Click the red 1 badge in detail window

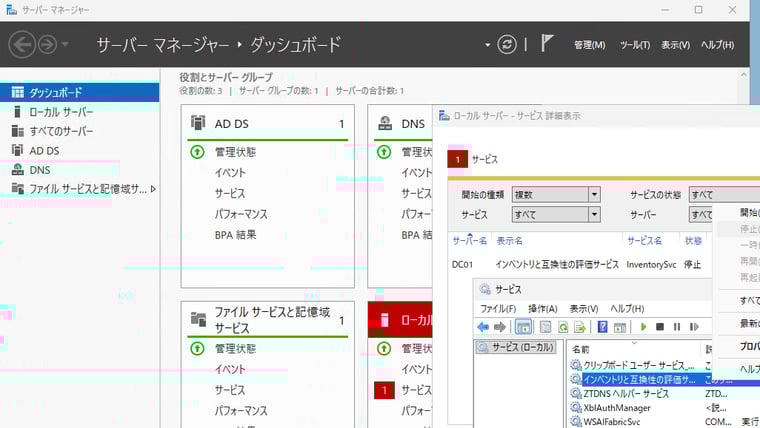click(458, 159)
